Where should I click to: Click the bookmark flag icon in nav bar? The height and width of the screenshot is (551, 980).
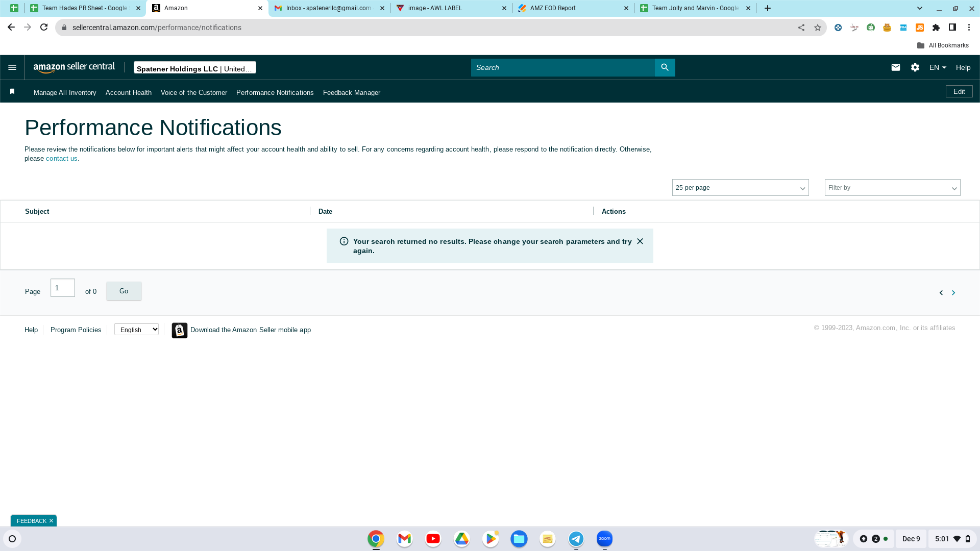[x=12, y=91]
